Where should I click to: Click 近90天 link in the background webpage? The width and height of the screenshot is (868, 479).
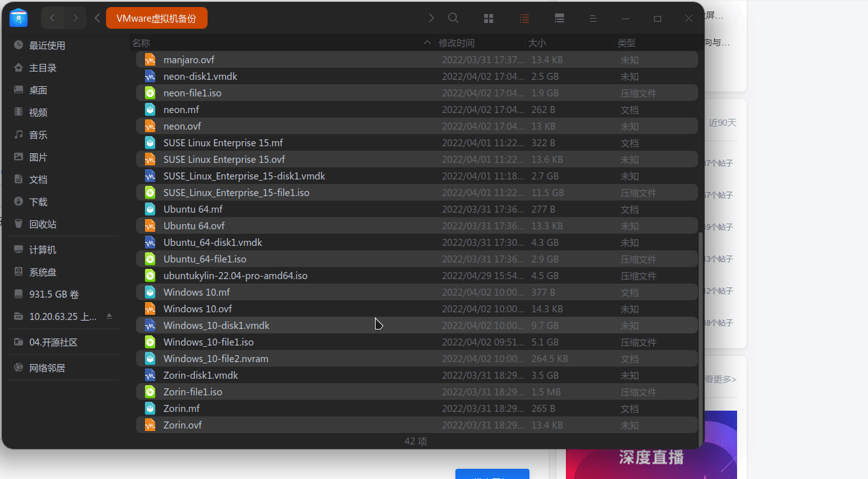pyautogui.click(x=722, y=123)
